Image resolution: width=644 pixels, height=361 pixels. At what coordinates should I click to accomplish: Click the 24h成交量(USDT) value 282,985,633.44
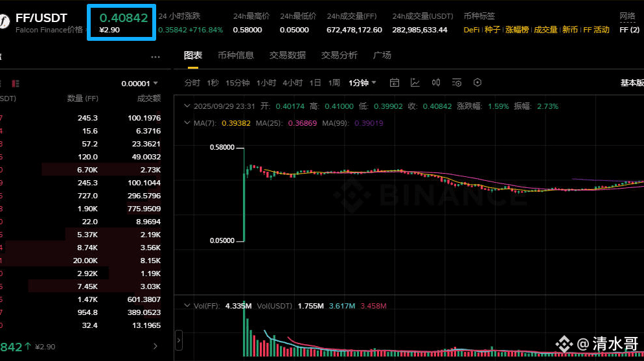pyautogui.click(x=419, y=30)
